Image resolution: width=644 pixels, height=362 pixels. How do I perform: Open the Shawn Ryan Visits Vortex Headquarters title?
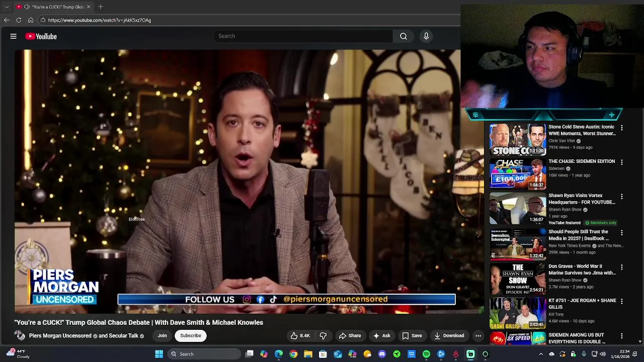(582, 199)
